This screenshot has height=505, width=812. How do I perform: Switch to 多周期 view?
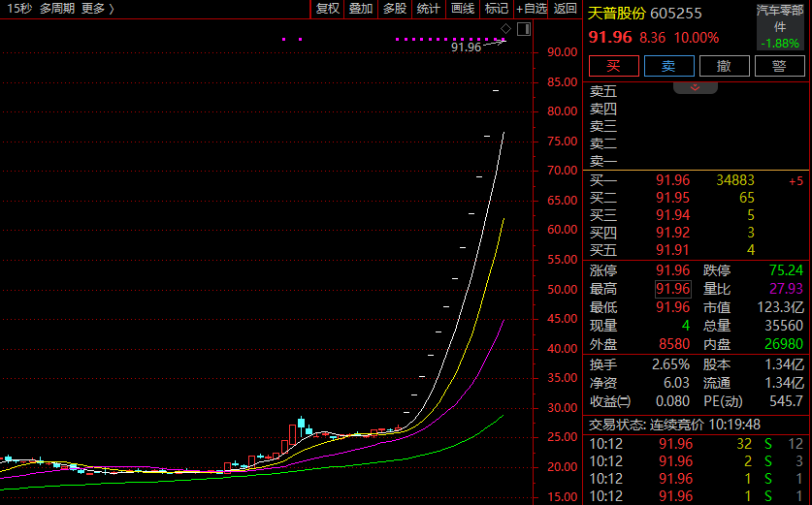pos(57,9)
